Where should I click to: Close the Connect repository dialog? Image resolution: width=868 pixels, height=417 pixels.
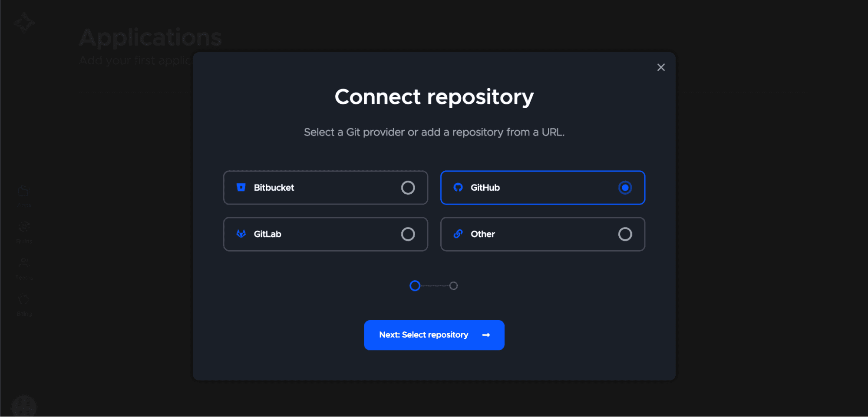click(x=661, y=67)
